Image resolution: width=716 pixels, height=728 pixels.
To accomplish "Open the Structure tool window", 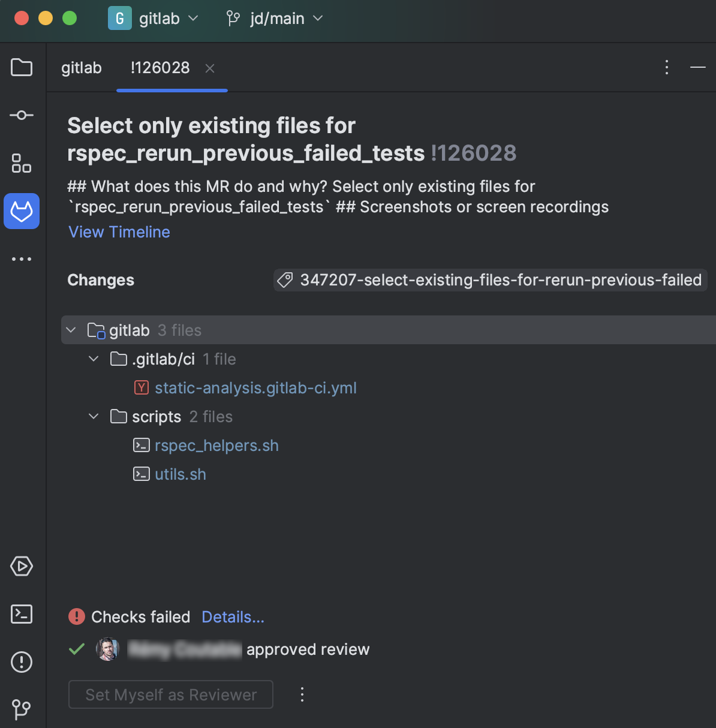I will pos(22,163).
